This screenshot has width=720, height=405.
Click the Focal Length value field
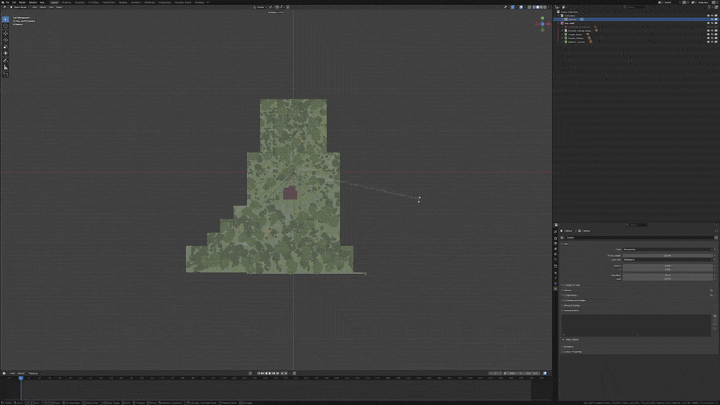[x=668, y=255]
